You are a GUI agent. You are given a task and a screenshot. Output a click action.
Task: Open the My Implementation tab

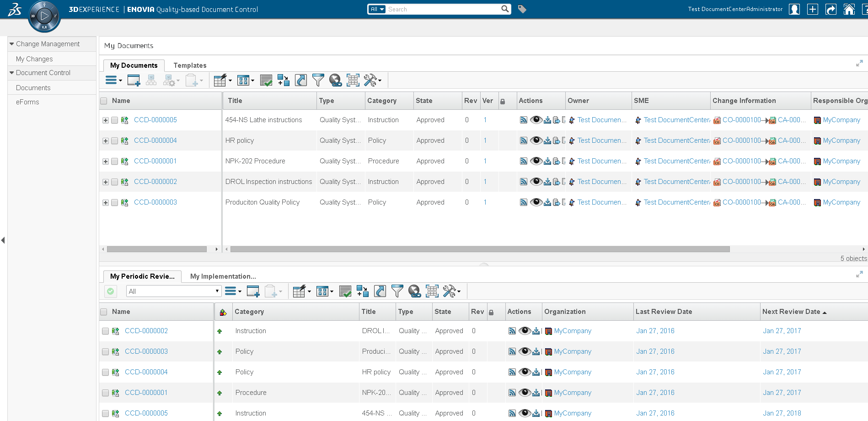(x=223, y=276)
